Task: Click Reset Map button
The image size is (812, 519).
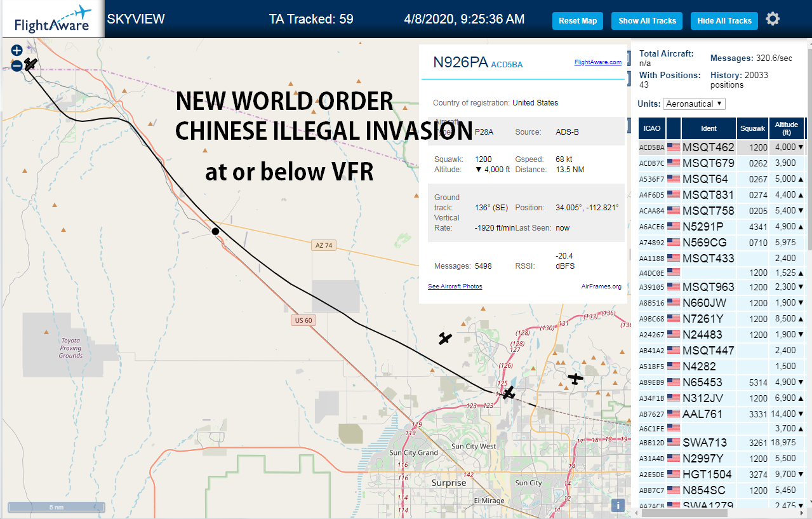Action: (578, 21)
